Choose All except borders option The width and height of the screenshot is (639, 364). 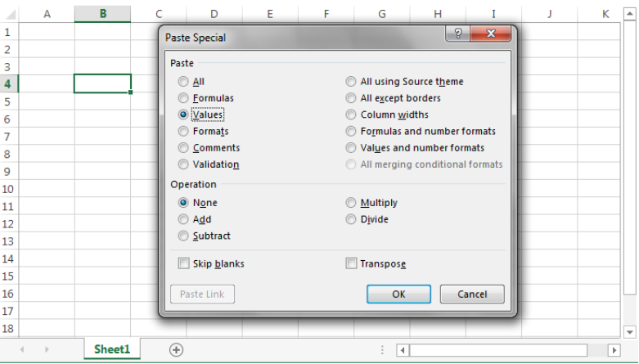[x=351, y=98]
